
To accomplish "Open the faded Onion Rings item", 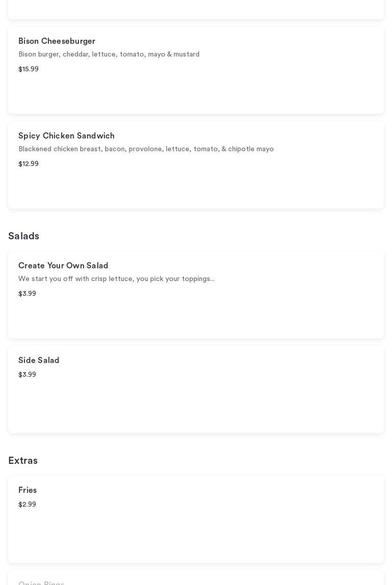I will 41,583.
